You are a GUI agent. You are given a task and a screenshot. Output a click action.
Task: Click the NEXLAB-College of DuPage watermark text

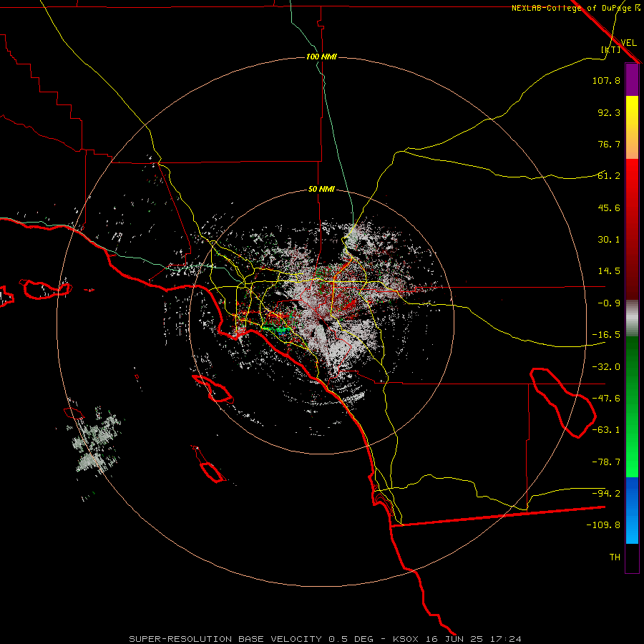click(575, 8)
